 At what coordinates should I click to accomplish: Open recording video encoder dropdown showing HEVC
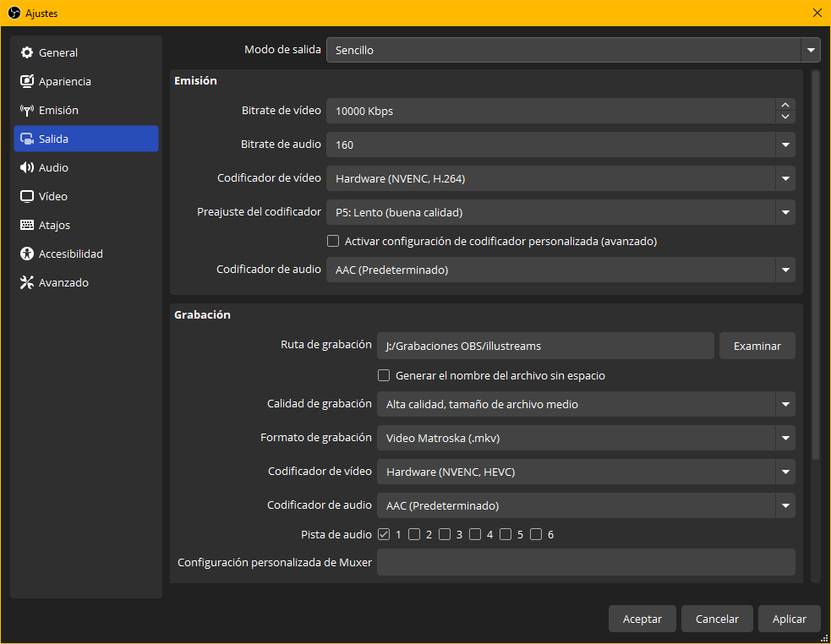tap(586, 472)
